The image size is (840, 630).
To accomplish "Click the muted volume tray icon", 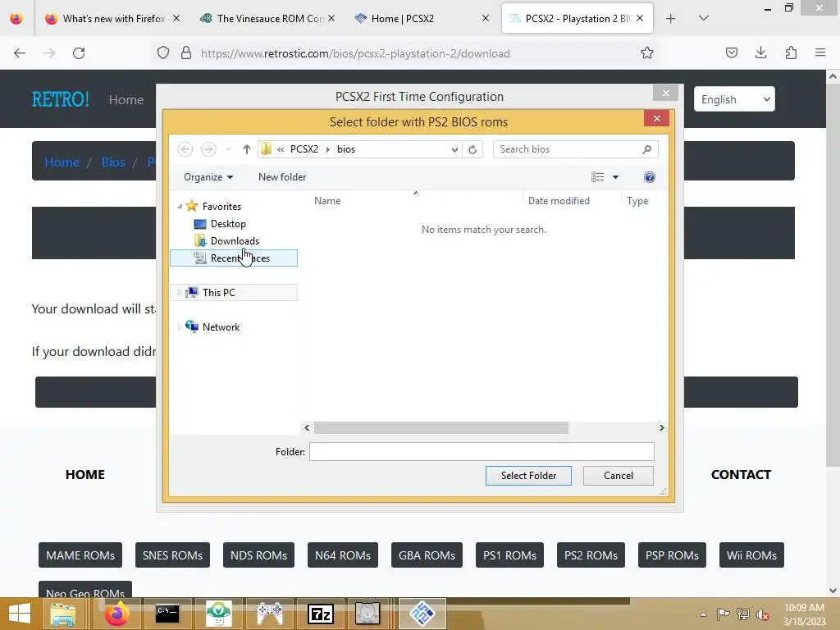I will (762, 614).
